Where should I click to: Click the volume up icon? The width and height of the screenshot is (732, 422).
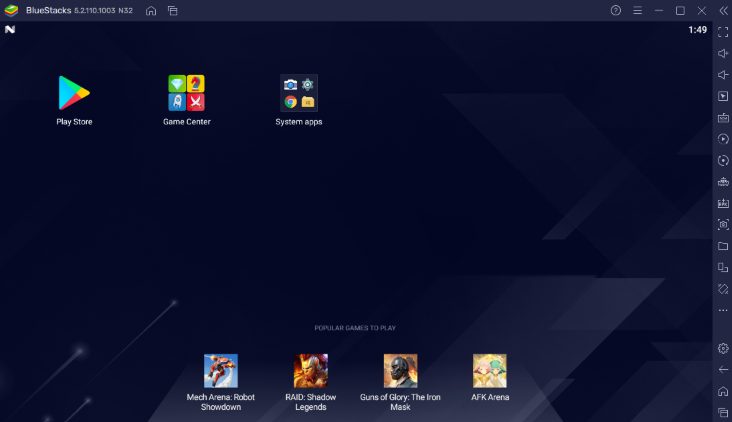(723, 53)
